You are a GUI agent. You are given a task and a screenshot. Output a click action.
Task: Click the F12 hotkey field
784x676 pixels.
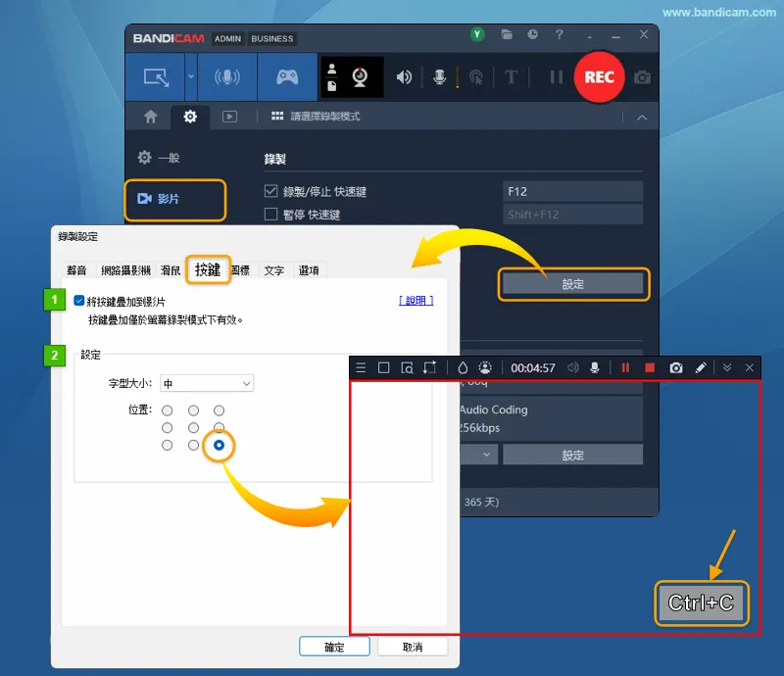(x=572, y=191)
